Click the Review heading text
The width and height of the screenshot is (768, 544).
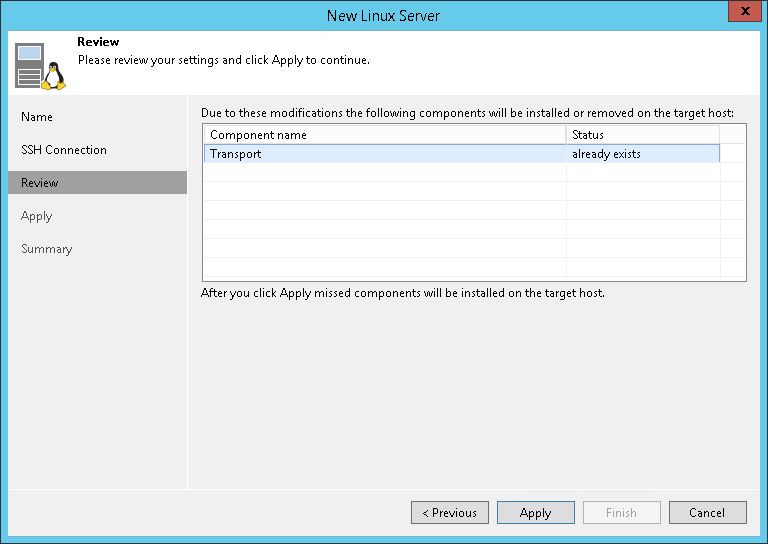click(98, 42)
